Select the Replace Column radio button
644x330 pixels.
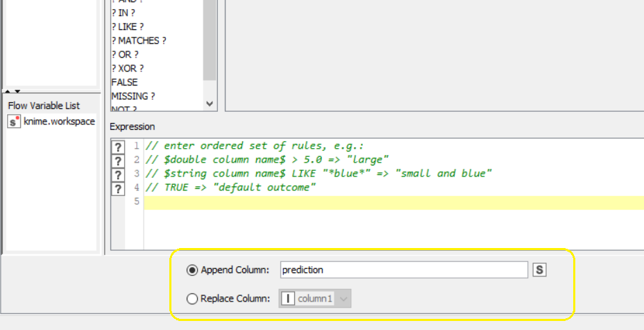[192, 299]
